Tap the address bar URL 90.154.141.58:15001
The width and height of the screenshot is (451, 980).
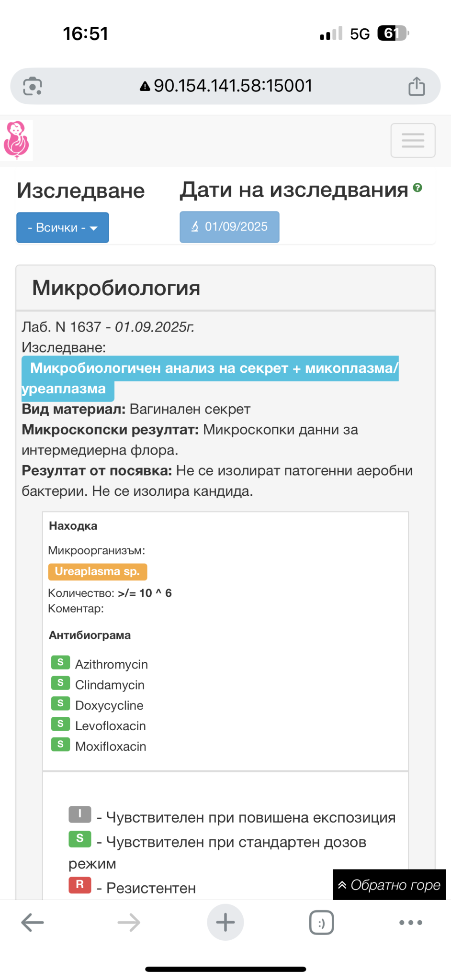[233, 86]
